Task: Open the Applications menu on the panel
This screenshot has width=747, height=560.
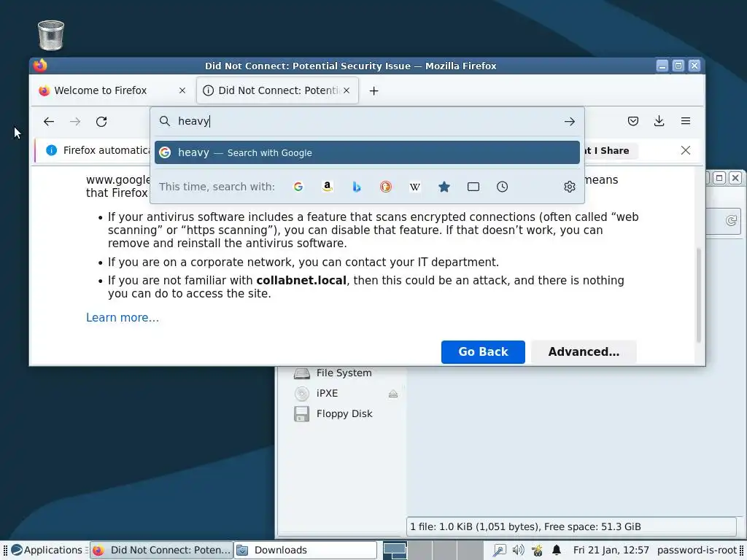Action: pos(47,550)
